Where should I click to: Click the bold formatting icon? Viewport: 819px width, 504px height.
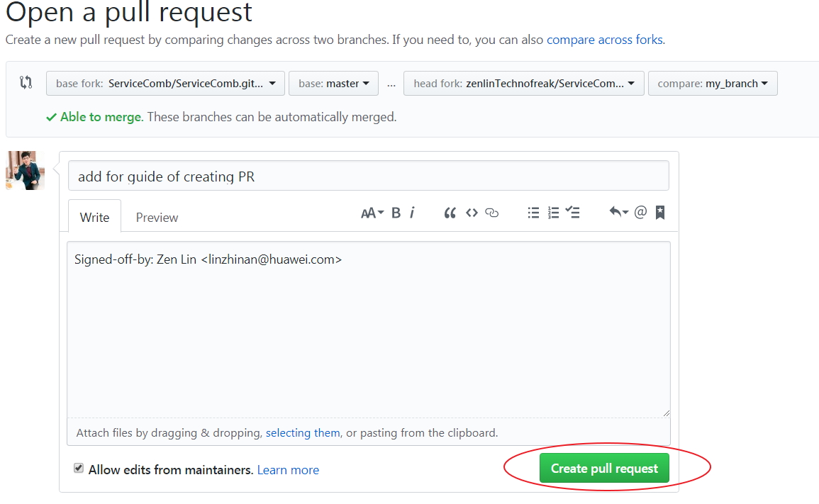[396, 213]
